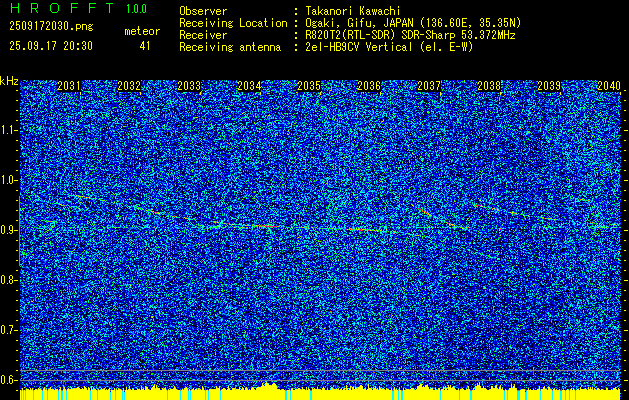Viewport: 629px width, 400px height.
Task: Click the file name 2509172030.png
Action: pyautogui.click(x=51, y=26)
